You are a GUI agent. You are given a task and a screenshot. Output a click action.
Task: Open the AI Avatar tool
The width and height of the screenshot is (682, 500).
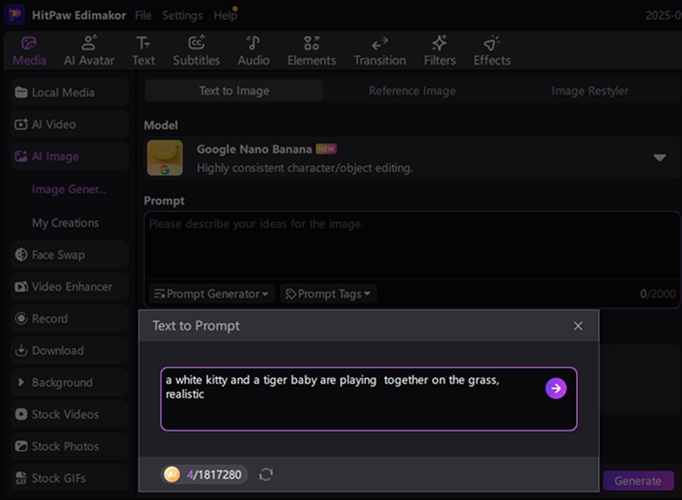[89, 51]
